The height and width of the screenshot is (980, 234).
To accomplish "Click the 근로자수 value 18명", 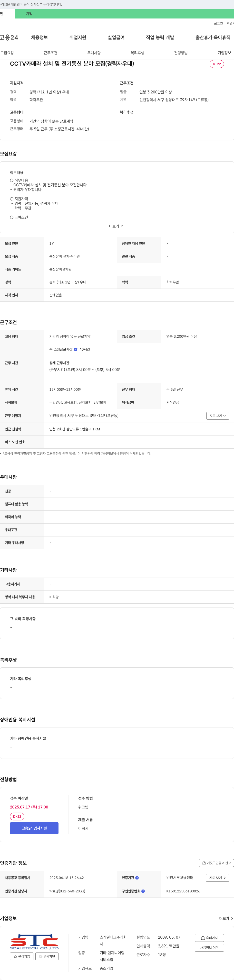I will point(162,954).
